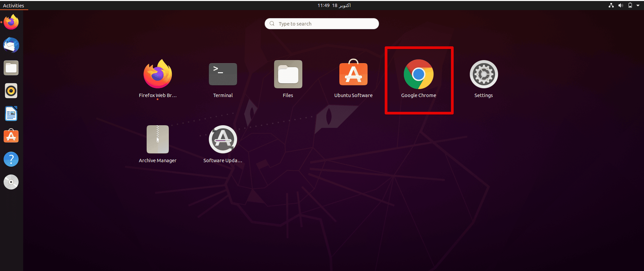Open Archive Manager application
Viewport: 644px width, 271px height.
tap(157, 140)
